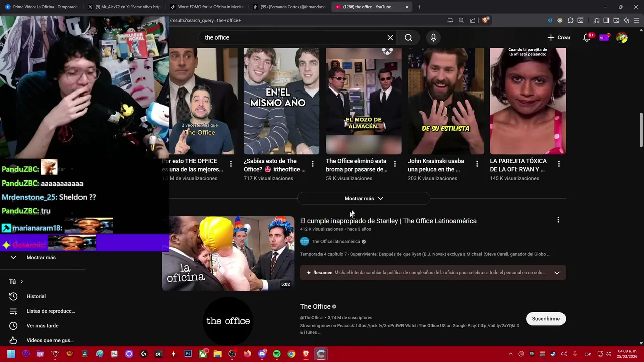
Task: Open the Mindy Kaling parejita tóxica short
Action: (x=527, y=101)
